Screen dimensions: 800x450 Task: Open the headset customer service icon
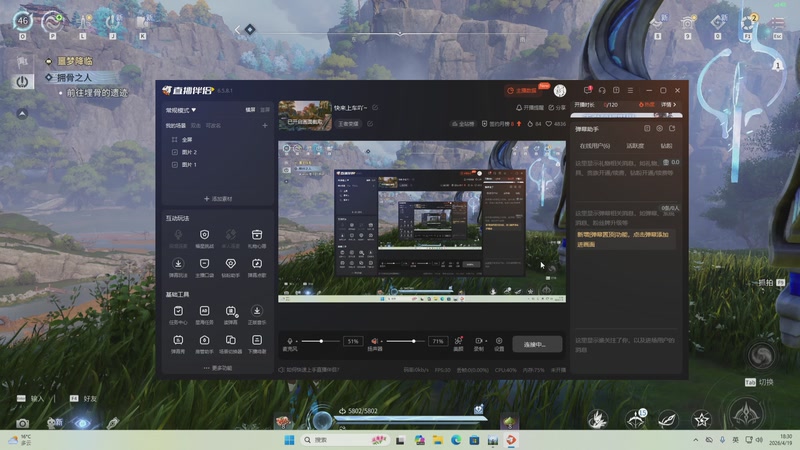tap(602, 90)
